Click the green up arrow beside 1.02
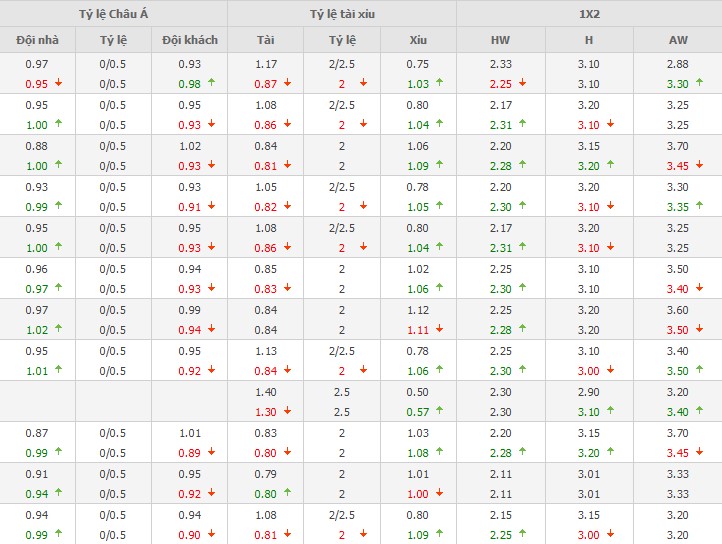 click(58, 330)
